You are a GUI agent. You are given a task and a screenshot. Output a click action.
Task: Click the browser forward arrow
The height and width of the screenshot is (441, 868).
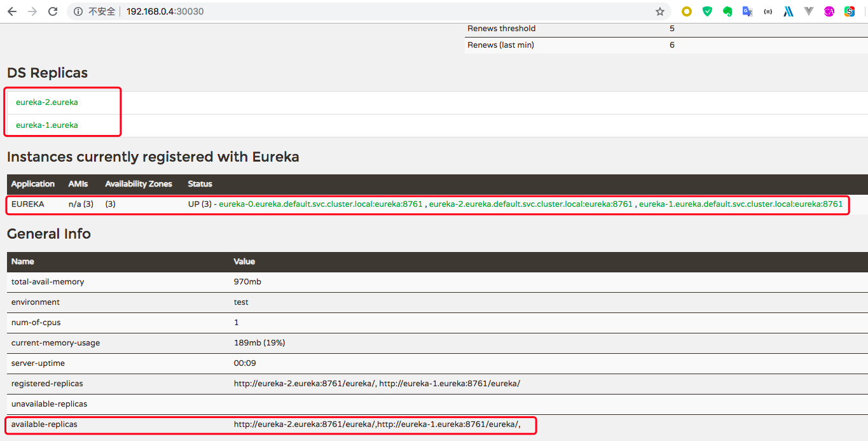click(32, 11)
